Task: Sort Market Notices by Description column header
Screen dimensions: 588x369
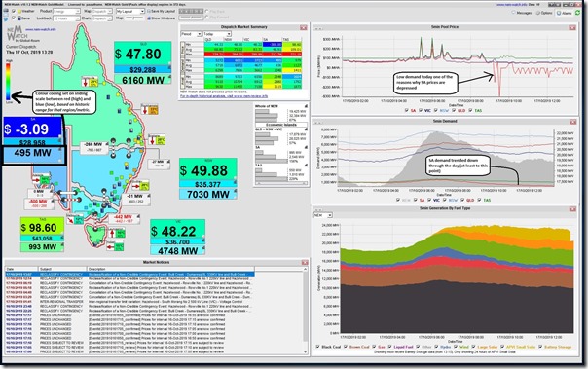Action: [170, 269]
